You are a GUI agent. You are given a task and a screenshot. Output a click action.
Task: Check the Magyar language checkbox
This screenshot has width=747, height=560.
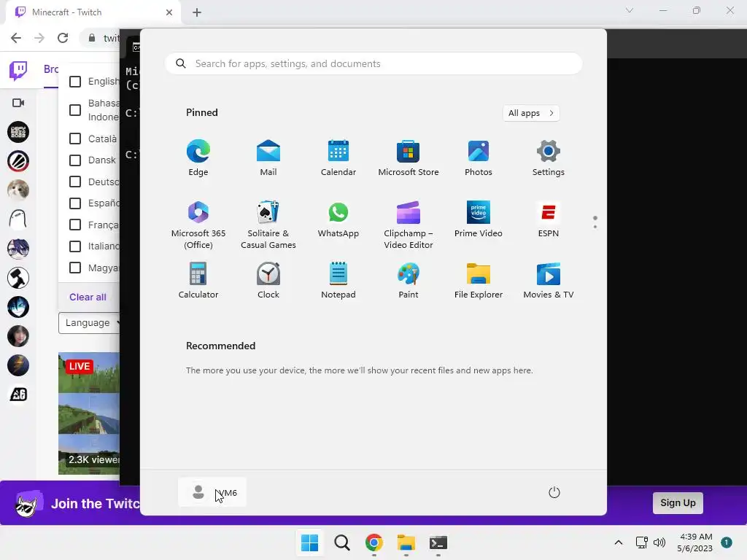(75, 268)
